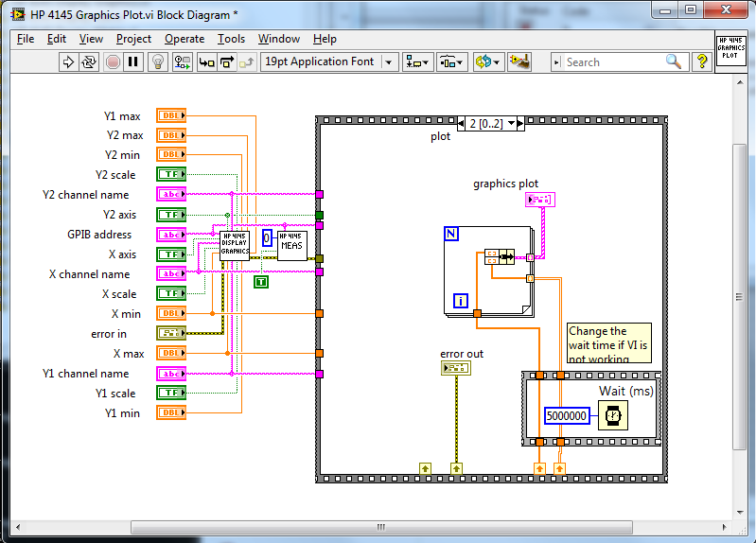Select X channel name string terminal
Viewport: 756px width, 543px height.
(x=171, y=274)
